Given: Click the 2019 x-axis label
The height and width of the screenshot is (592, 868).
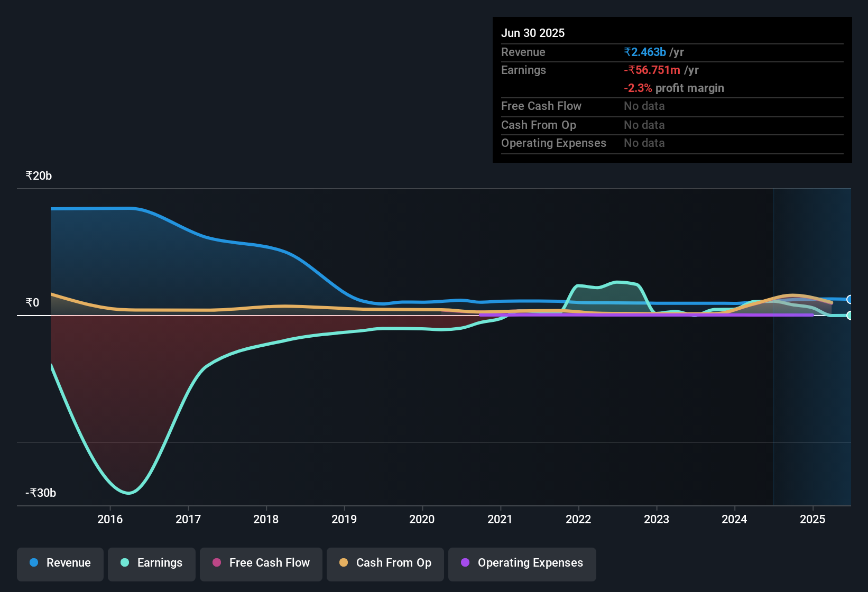Looking at the screenshot, I should pos(344,519).
